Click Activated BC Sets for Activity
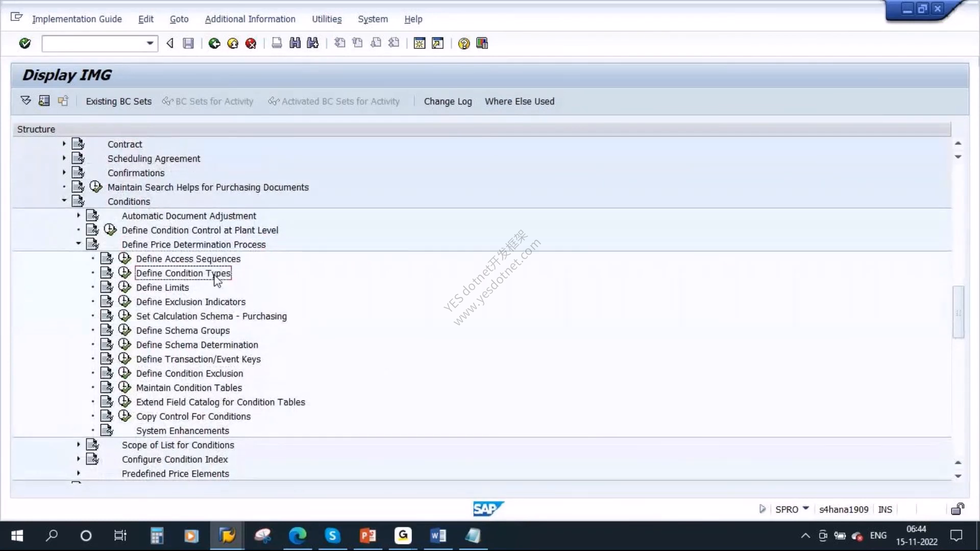The height and width of the screenshot is (551, 980). (x=334, y=101)
